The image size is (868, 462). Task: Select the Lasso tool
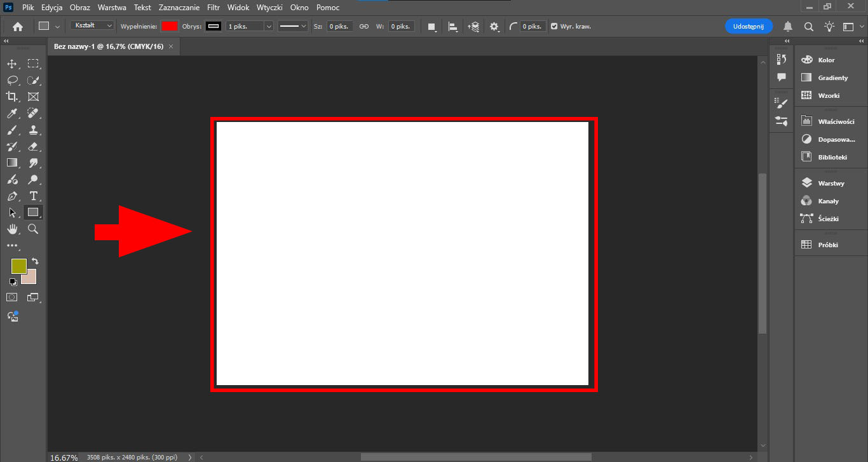[11, 80]
